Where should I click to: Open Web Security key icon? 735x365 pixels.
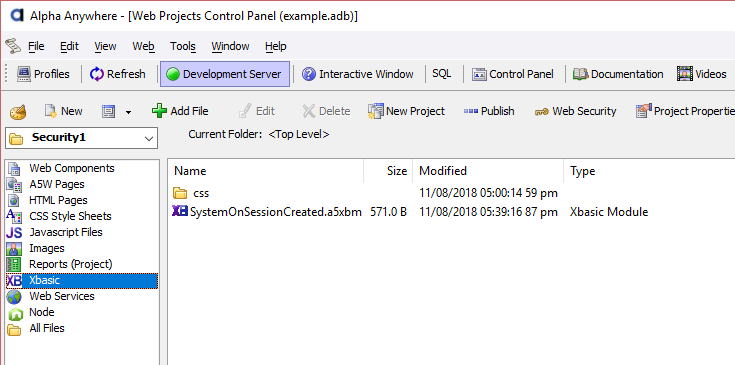click(541, 112)
